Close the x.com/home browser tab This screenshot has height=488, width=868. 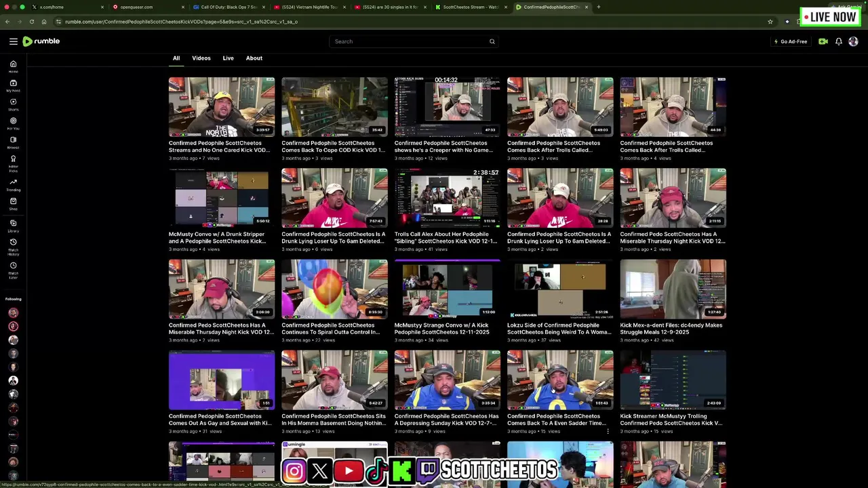point(102,7)
